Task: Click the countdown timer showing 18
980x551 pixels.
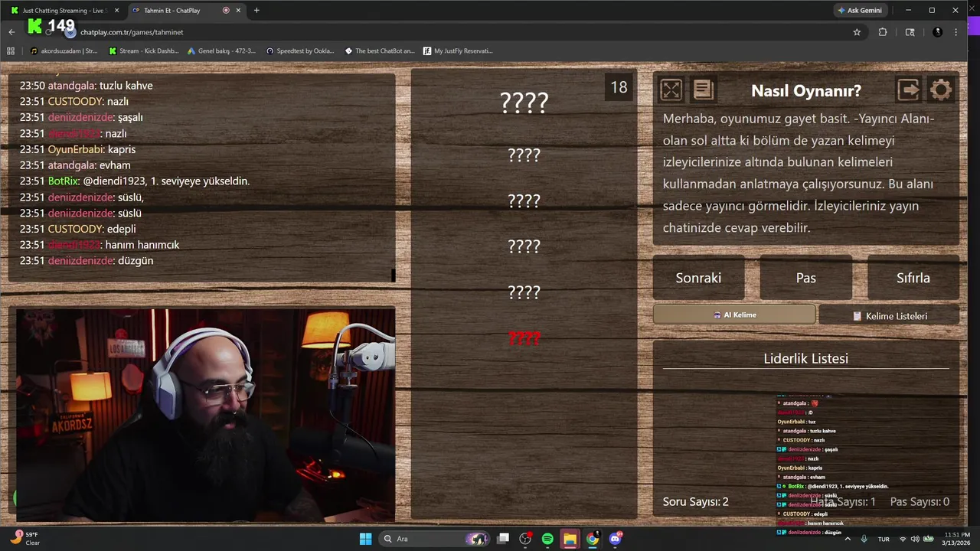Action: (x=619, y=87)
